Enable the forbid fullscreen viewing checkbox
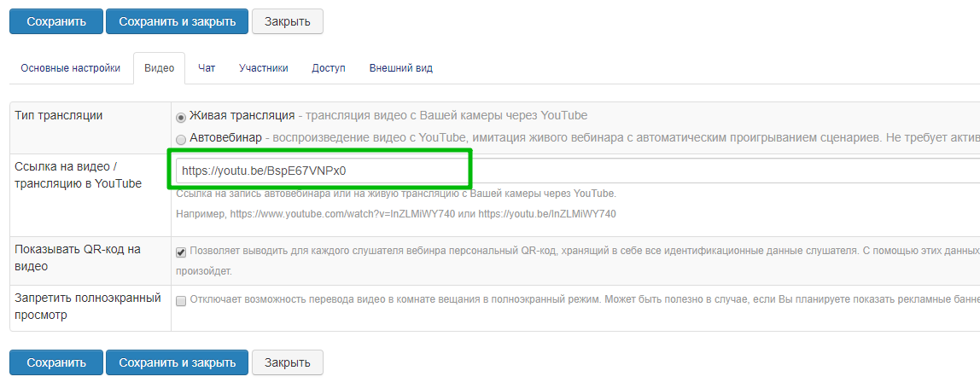Screen dimensions: 980x388 (x=181, y=300)
